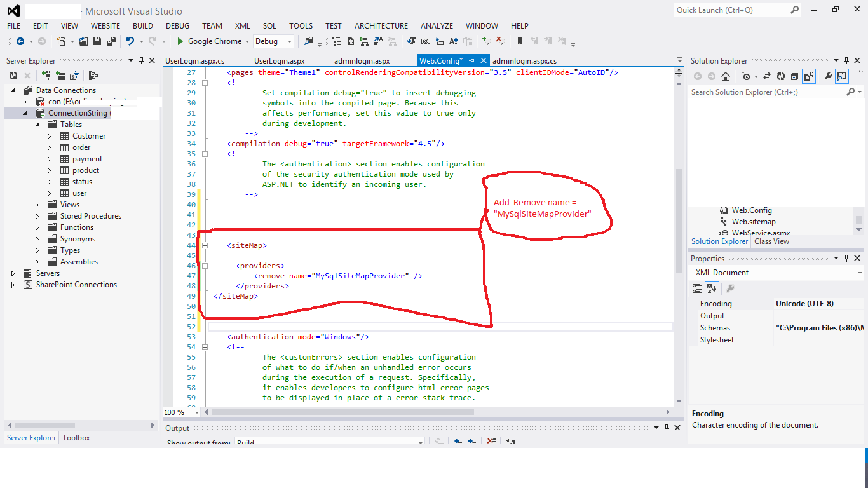The width and height of the screenshot is (868, 488).
Task: Switch to Class View
Action: coord(771,241)
